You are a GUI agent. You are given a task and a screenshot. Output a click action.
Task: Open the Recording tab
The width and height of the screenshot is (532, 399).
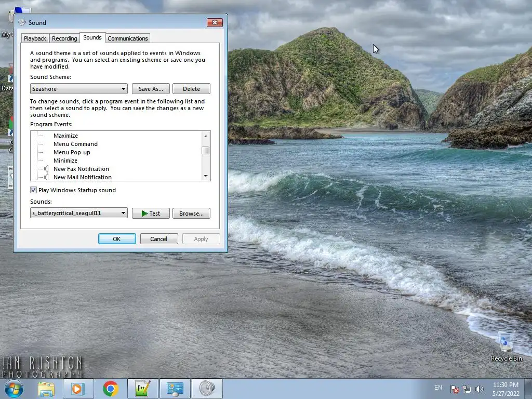64,38
